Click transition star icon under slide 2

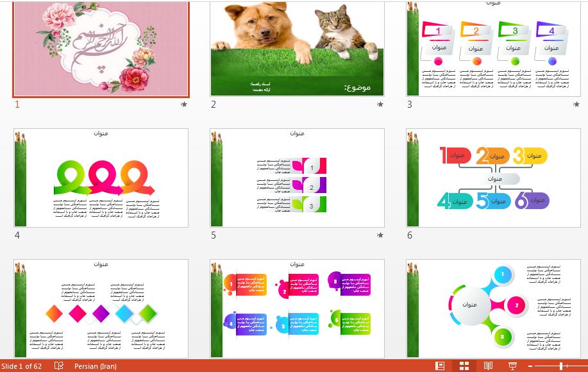(x=380, y=104)
